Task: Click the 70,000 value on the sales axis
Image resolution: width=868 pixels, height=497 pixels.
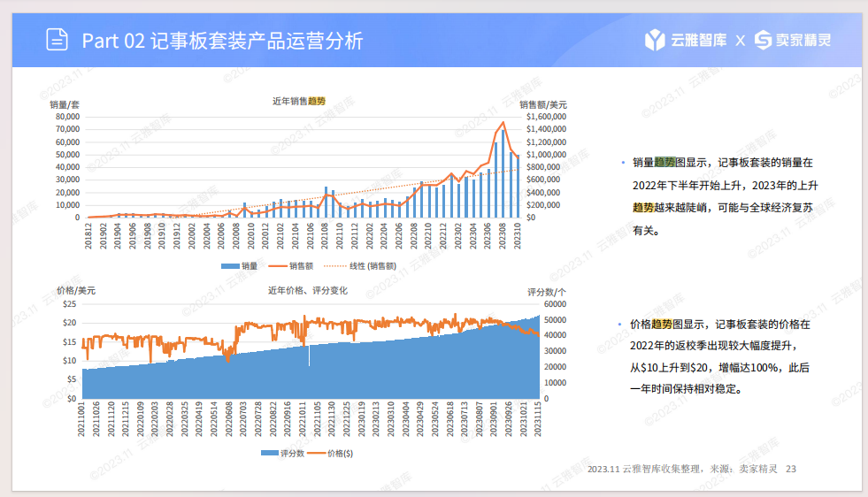Action: point(67,129)
